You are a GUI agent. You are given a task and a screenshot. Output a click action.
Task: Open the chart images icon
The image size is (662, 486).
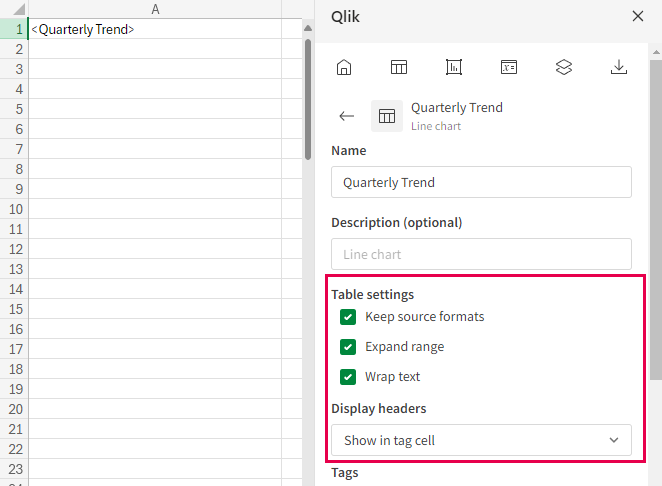point(454,68)
